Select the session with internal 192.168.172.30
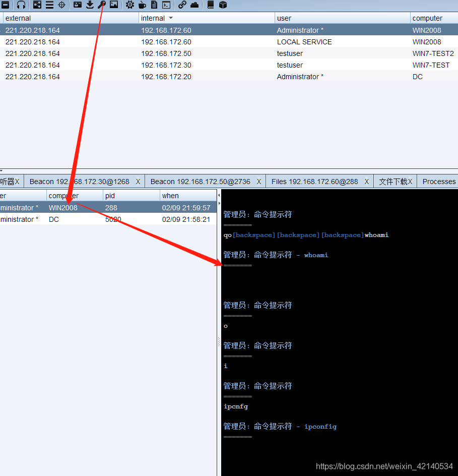The height and width of the screenshot is (476, 458). (x=229, y=65)
